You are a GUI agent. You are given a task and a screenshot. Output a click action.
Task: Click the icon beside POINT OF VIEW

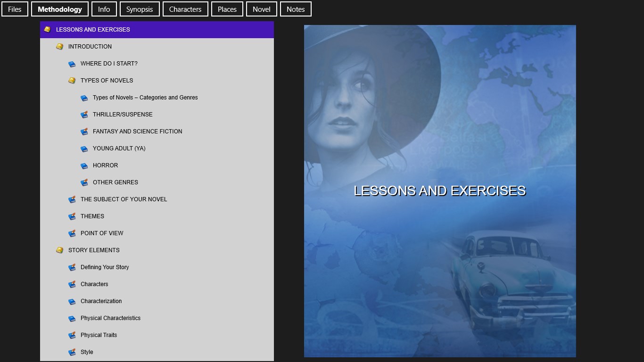(72, 233)
